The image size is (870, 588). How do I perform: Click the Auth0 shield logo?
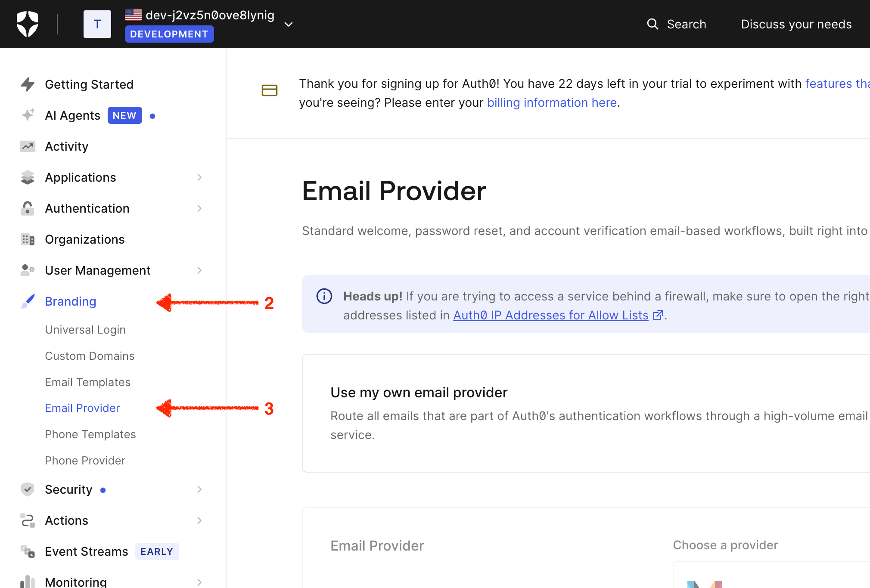pos(27,24)
